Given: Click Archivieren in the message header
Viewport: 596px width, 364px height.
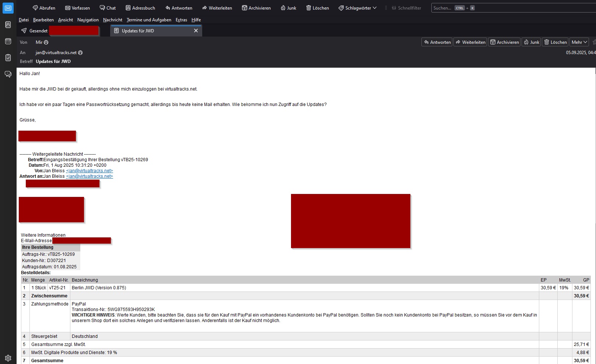Looking at the screenshot, I should 504,42.
